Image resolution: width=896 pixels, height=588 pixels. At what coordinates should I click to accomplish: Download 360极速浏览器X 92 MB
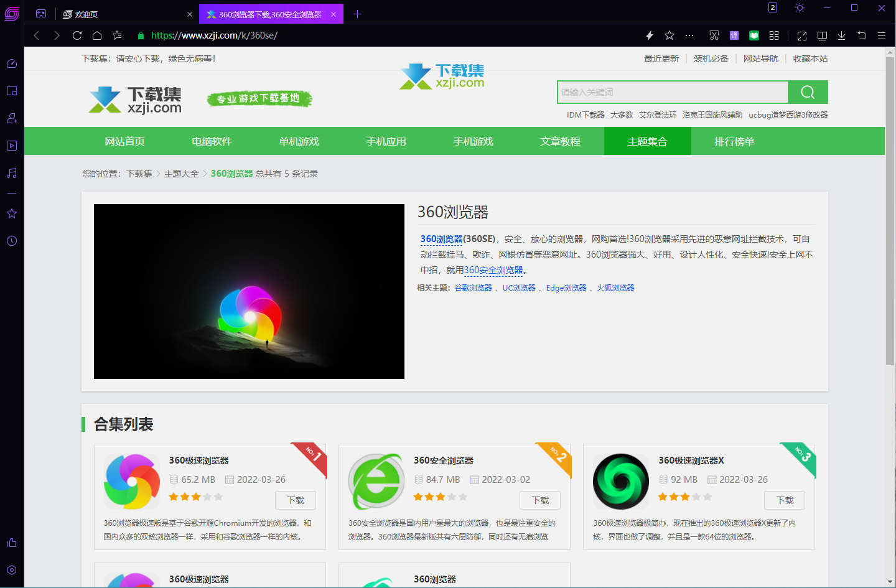click(x=785, y=500)
